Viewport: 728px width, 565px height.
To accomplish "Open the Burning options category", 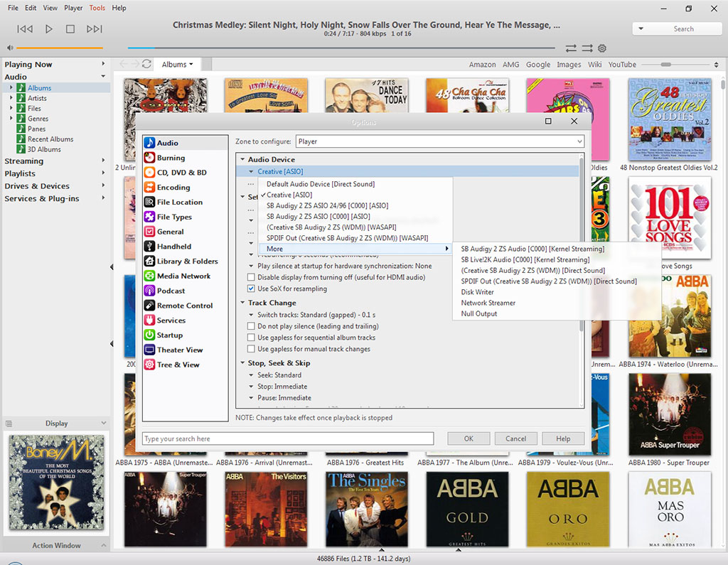I will pos(185,158).
